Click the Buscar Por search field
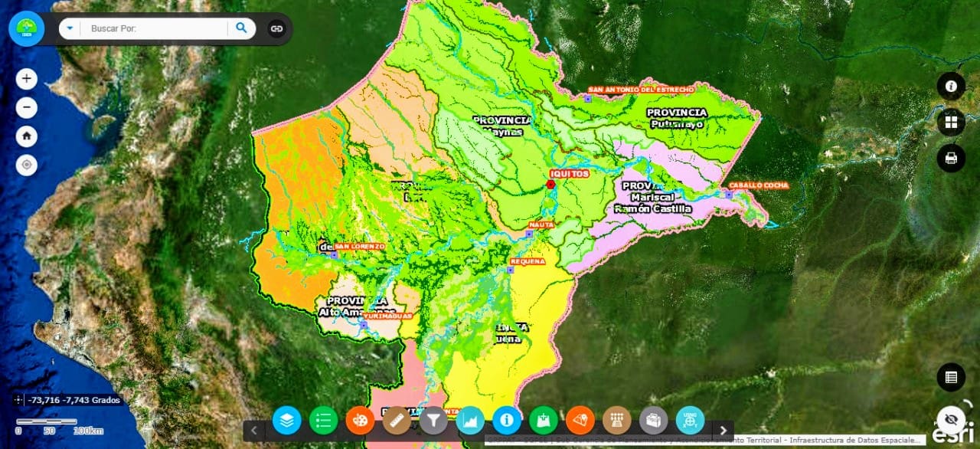 [157, 28]
